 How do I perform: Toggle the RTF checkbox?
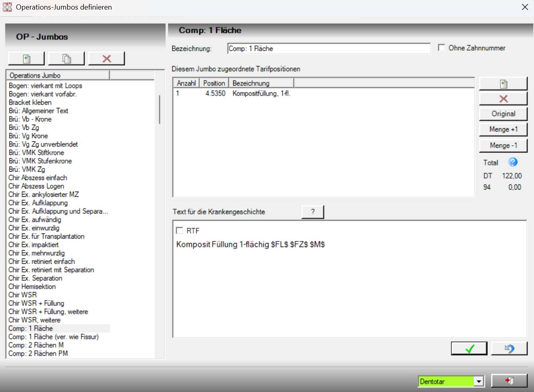(x=179, y=231)
